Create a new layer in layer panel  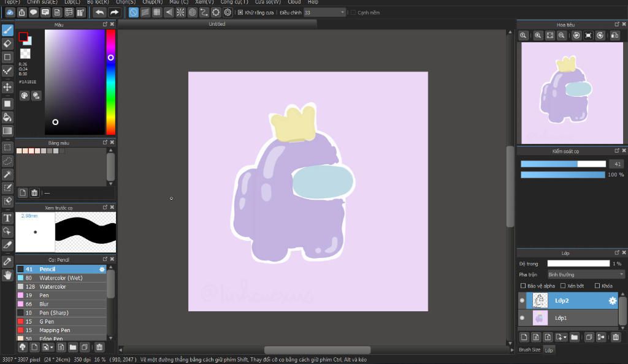(x=524, y=337)
